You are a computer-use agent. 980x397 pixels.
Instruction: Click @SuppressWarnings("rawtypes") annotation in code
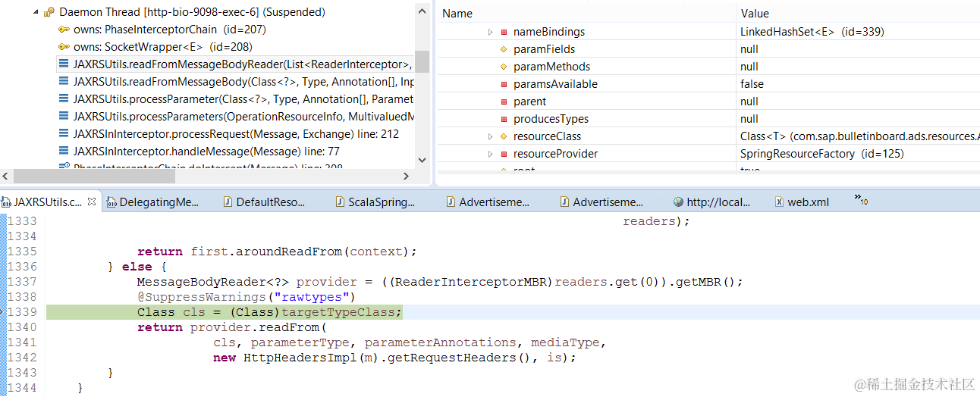[246, 297]
